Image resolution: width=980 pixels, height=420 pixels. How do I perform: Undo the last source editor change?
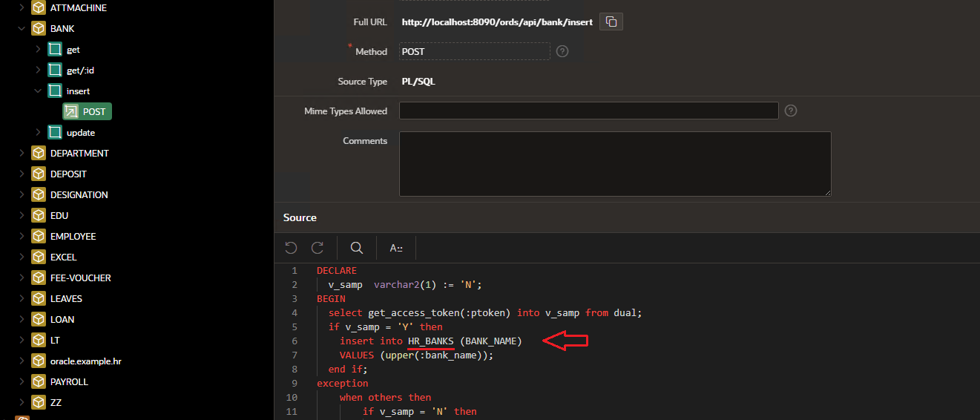tap(291, 248)
